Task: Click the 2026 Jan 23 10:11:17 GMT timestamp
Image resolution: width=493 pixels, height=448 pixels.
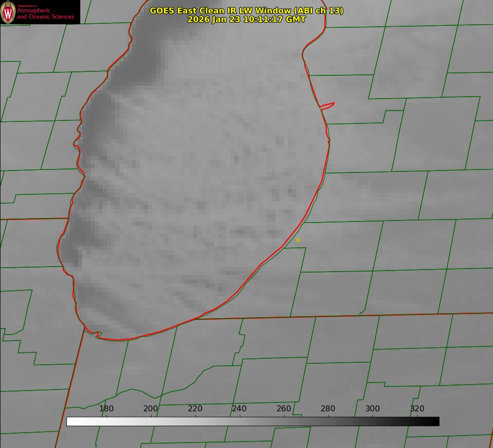Action: coord(246,19)
